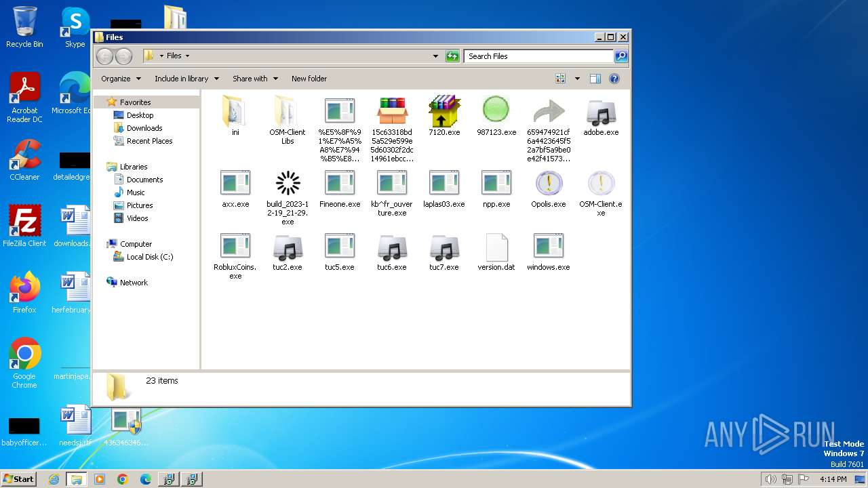
Task: Select the 7120.exe file
Action: tap(444, 117)
